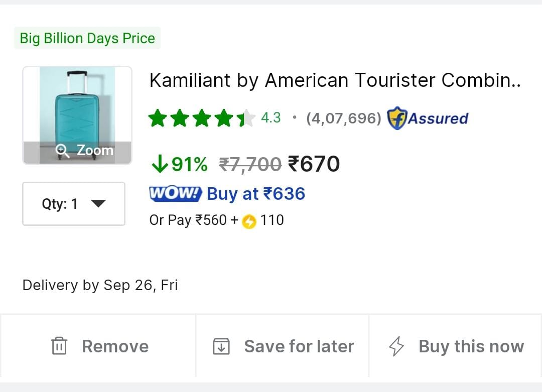Tap the Save for later button
Screen dimensions: 542x392
[x=283, y=346]
